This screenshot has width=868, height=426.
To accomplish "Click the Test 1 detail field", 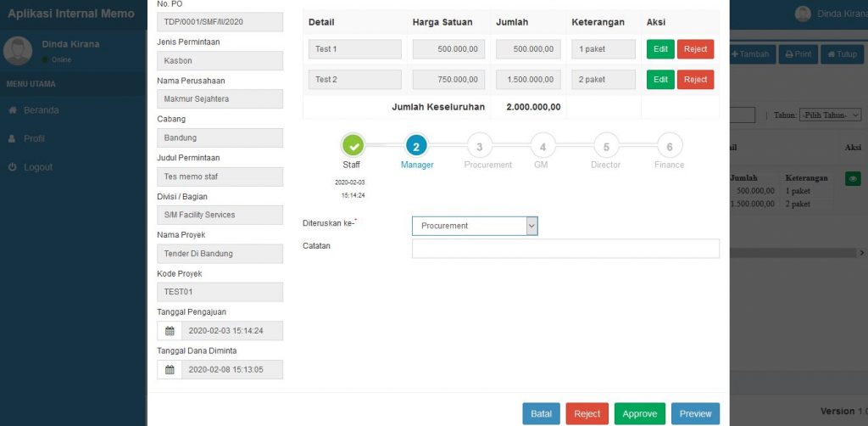I will click(355, 49).
